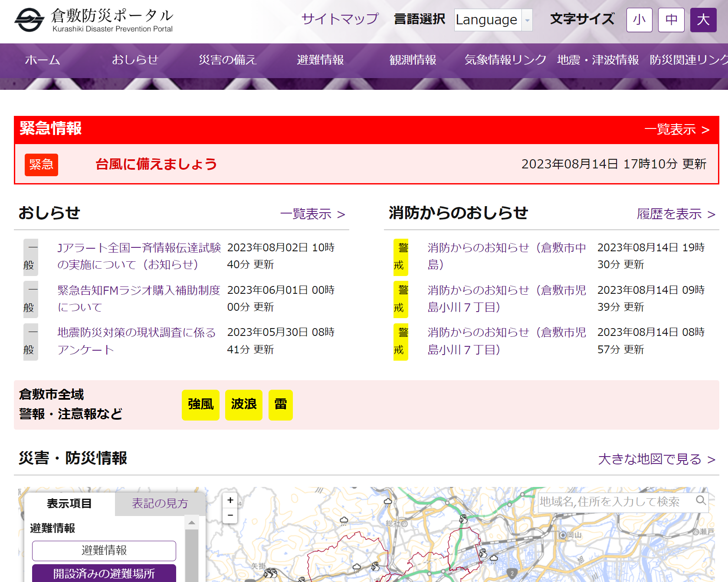Screen dimensions: 728x582
Task: Expand fire notice history via 履歴を表示
Action: pyautogui.click(x=676, y=214)
